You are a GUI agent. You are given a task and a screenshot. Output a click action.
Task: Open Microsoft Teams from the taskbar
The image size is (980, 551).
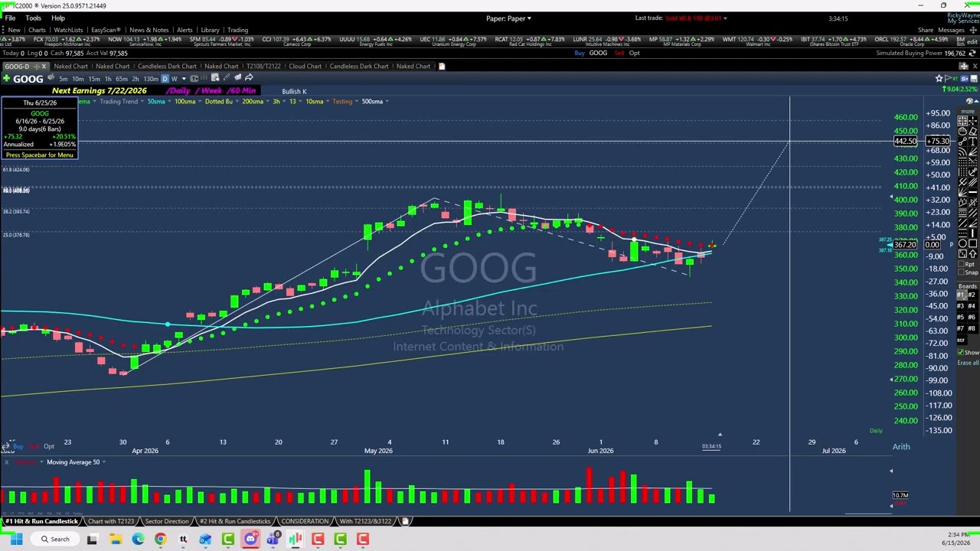pyautogui.click(x=273, y=540)
